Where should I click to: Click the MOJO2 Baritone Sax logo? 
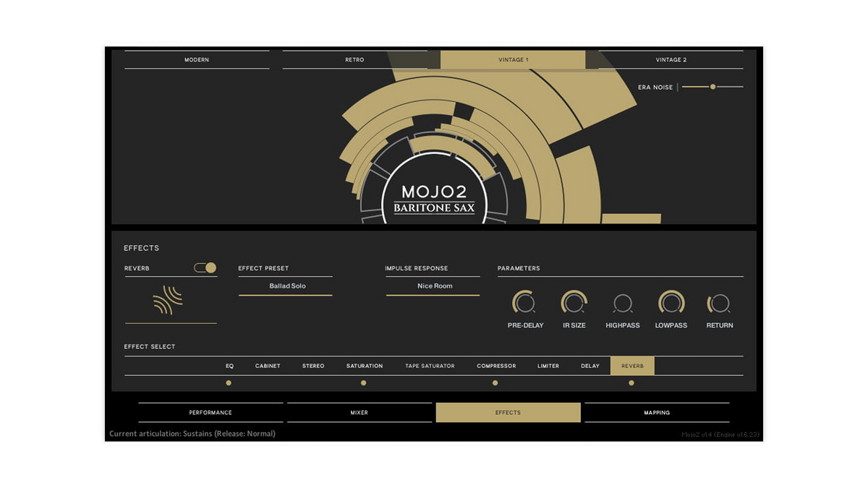tap(434, 199)
